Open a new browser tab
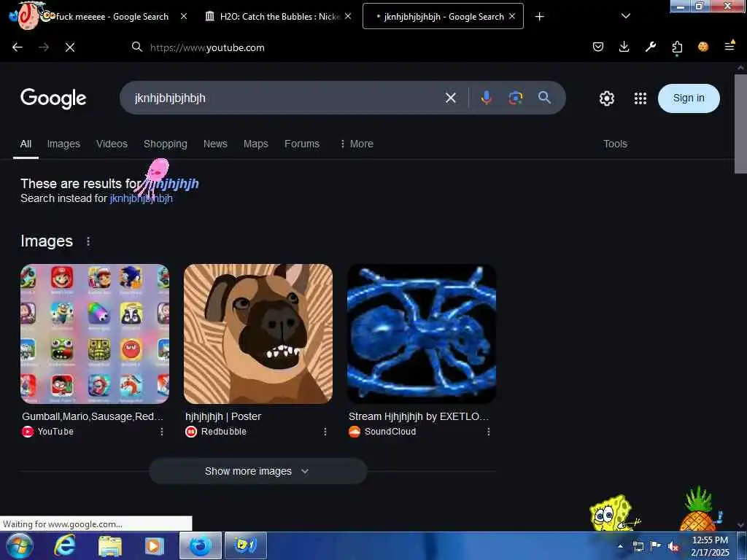The width and height of the screenshot is (747, 560). pos(539,17)
